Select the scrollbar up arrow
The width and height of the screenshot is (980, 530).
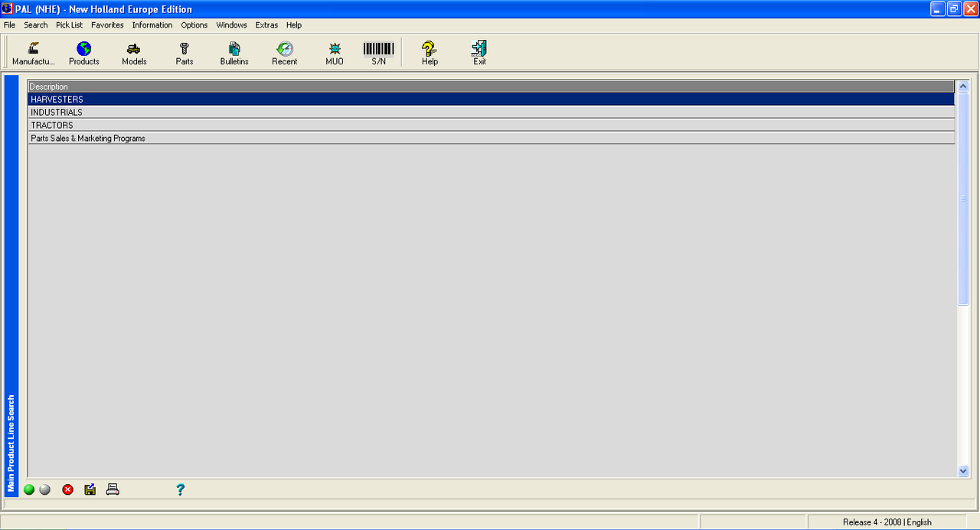(963, 87)
